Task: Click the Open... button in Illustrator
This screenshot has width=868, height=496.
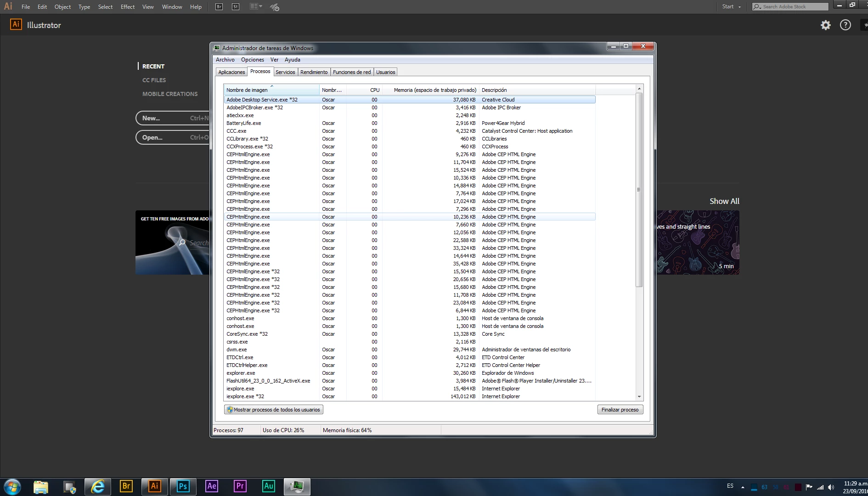Action: 173,137
